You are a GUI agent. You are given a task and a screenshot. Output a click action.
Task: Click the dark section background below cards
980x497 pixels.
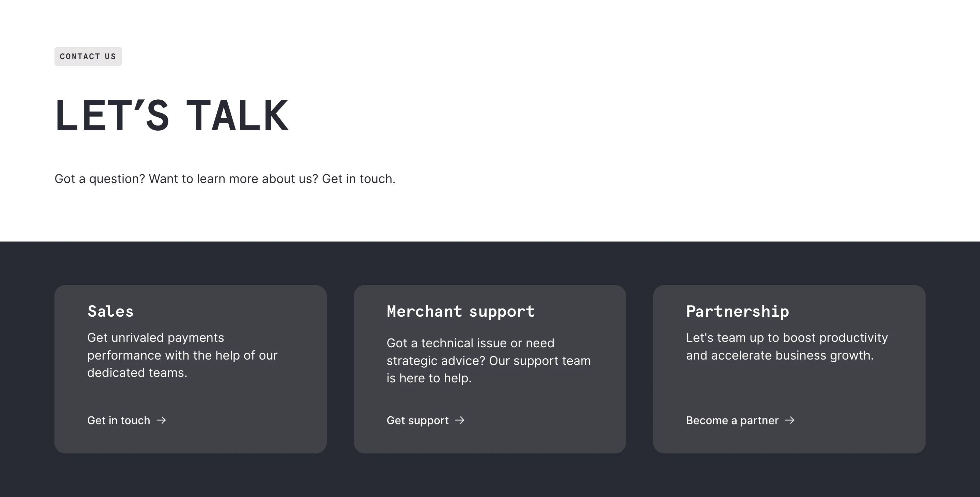490,475
